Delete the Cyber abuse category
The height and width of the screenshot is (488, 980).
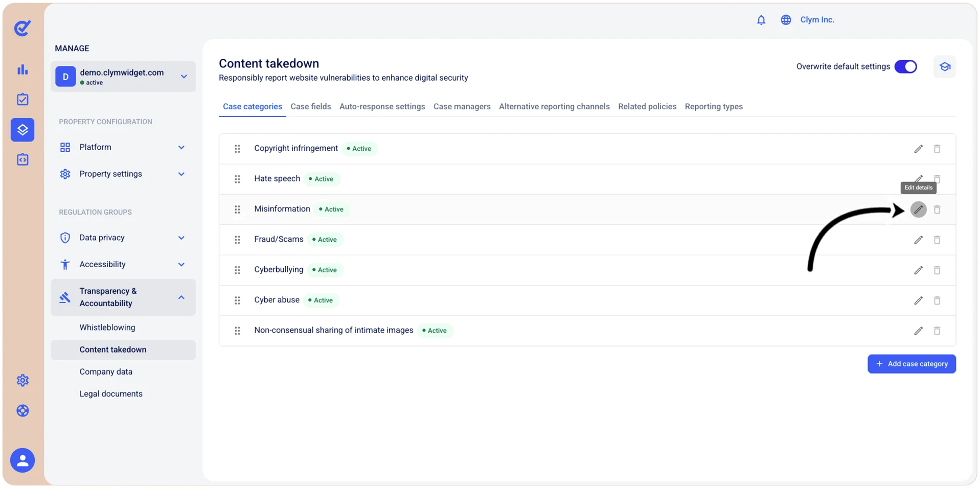pyautogui.click(x=937, y=300)
